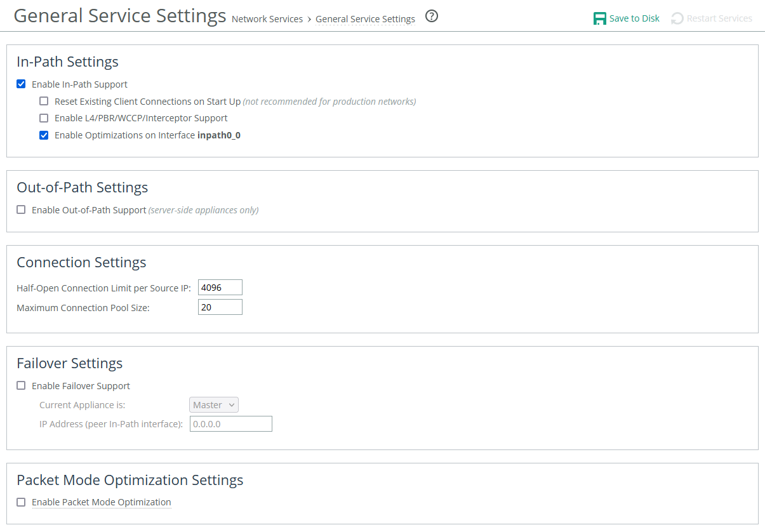765x532 pixels.
Task: Disable Enable In-Path Support
Action: click(21, 84)
